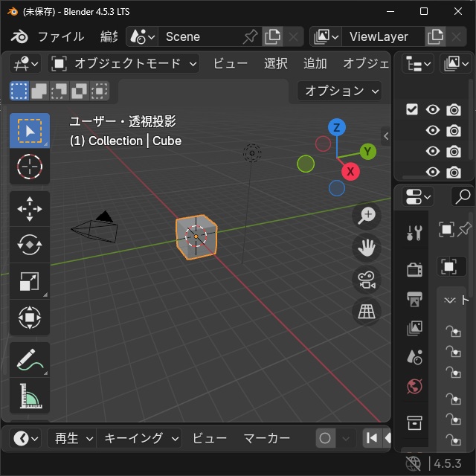Toggle first outliner row render camera icon
The image size is (476, 476).
pos(454,109)
